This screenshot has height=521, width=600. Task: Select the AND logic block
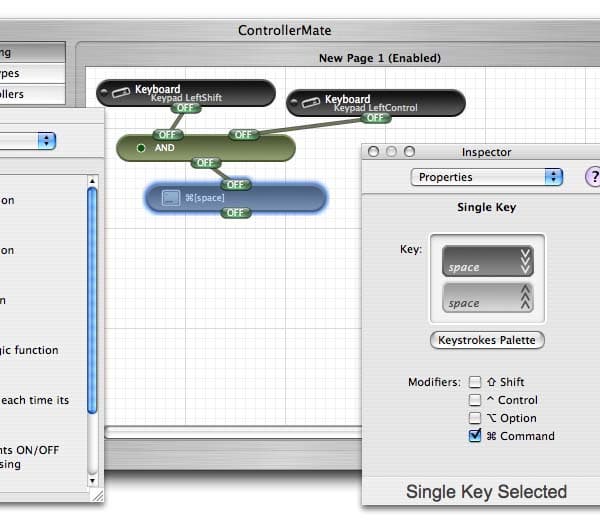[x=206, y=148]
